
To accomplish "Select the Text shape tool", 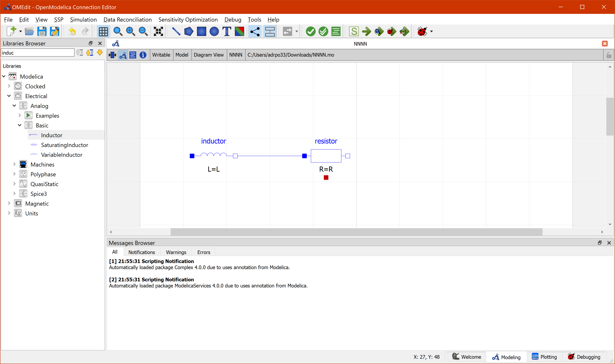I will pyautogui.click(x=227, y=31).
